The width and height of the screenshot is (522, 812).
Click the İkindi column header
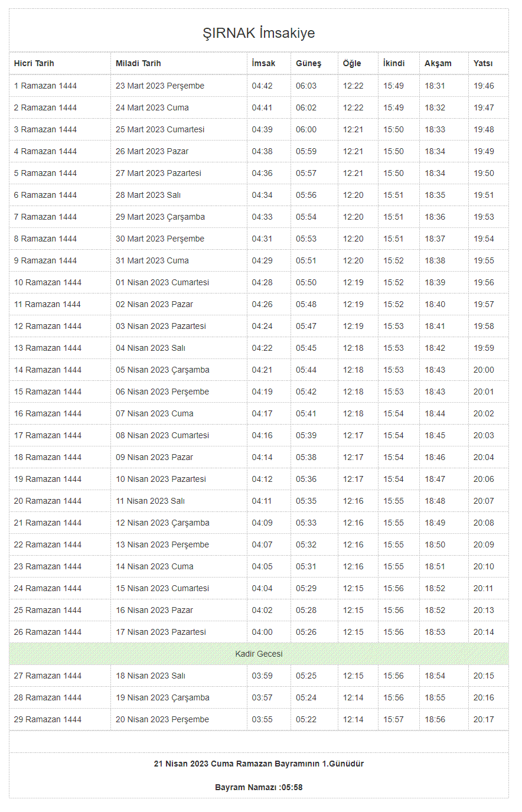tap(394, 63)
